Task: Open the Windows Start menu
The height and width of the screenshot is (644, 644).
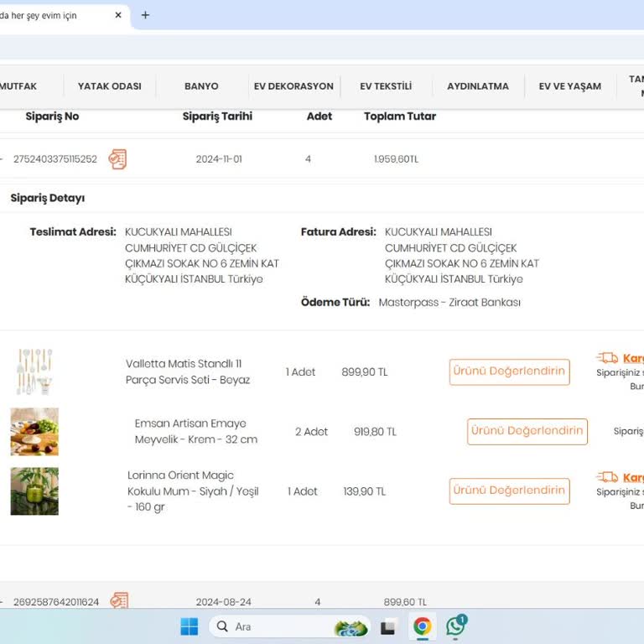Action: pyautogui.click(x=190, y=626)
